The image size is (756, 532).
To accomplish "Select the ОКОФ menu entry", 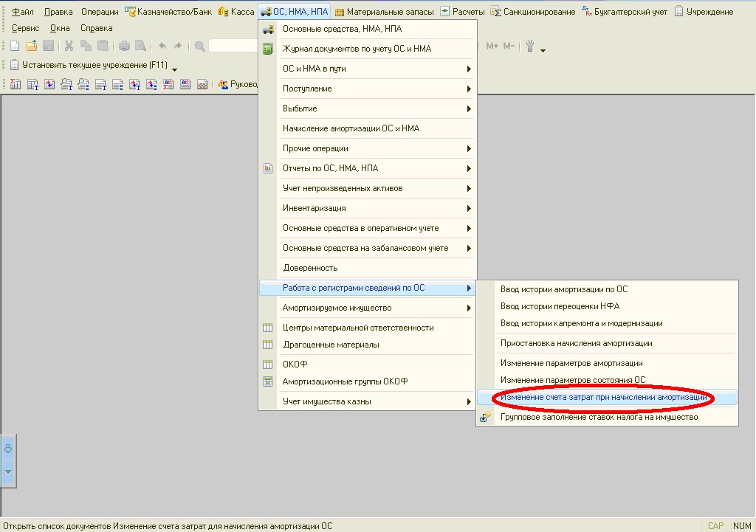I will 368,365.
